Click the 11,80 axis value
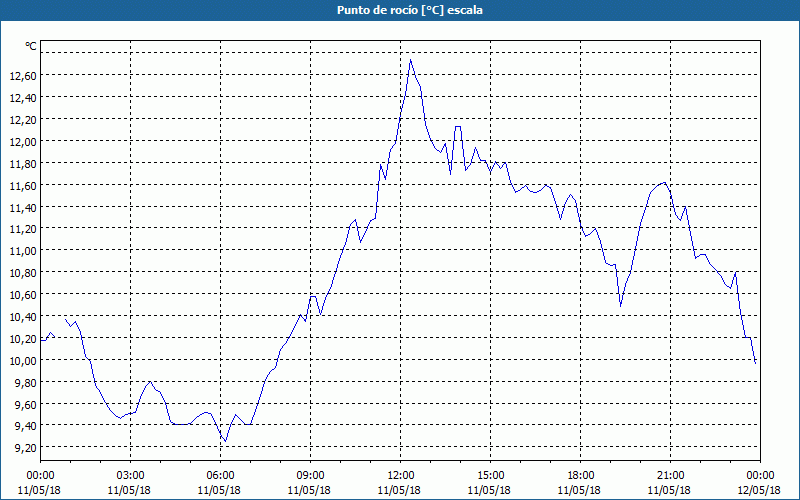The width and height of the screenshot is (800, 500). [x=23, y=163]
